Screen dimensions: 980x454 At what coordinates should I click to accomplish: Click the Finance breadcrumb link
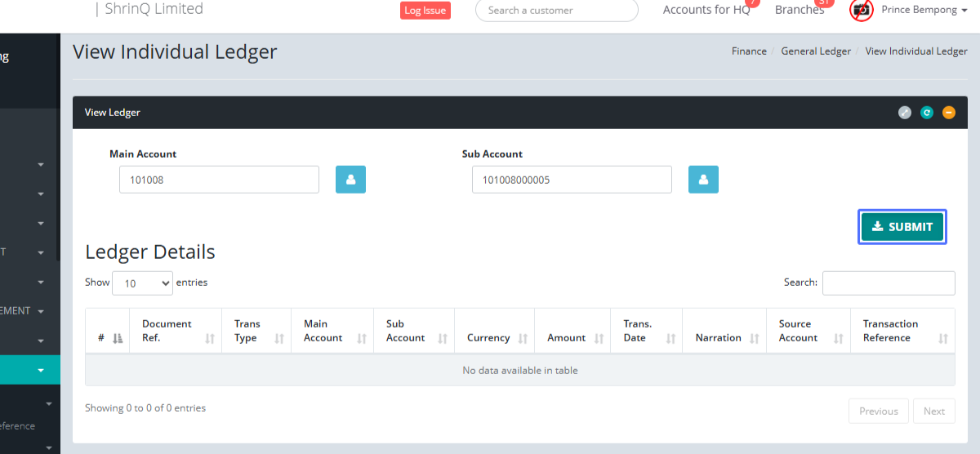coord(749,51)
